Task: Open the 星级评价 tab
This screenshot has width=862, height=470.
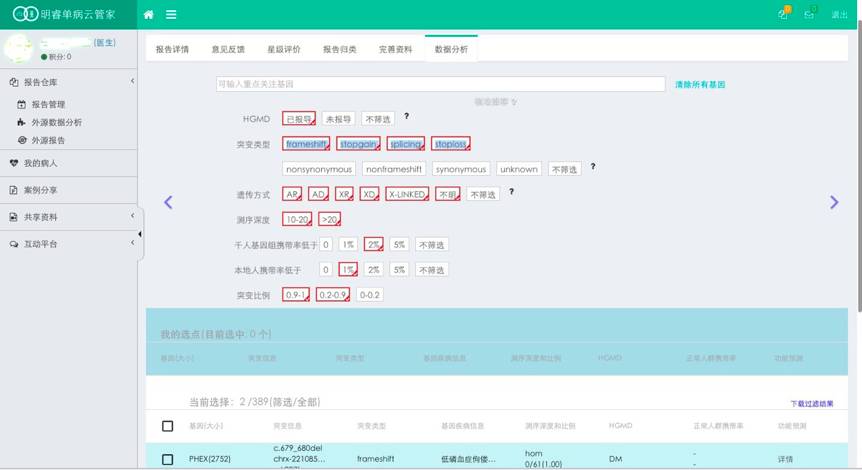Action: [283, 49]
